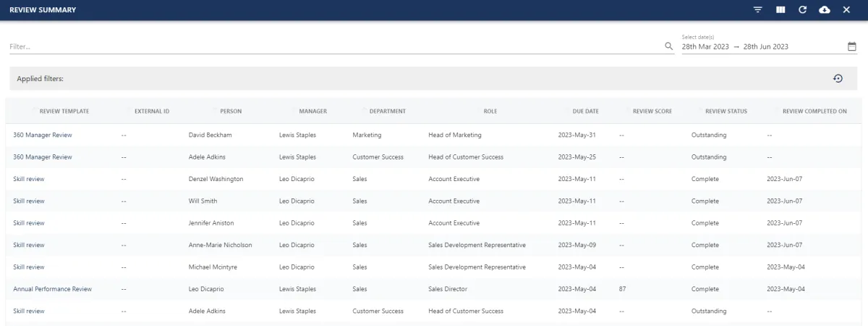Select the Jennifer Aniston person cell
This screenshot has width=868, height=326.
[211, 223]
